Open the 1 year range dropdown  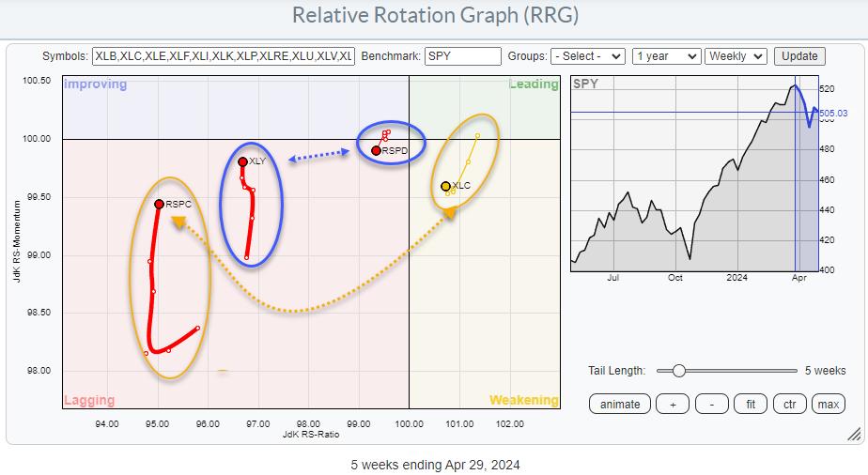pos(666,56)
